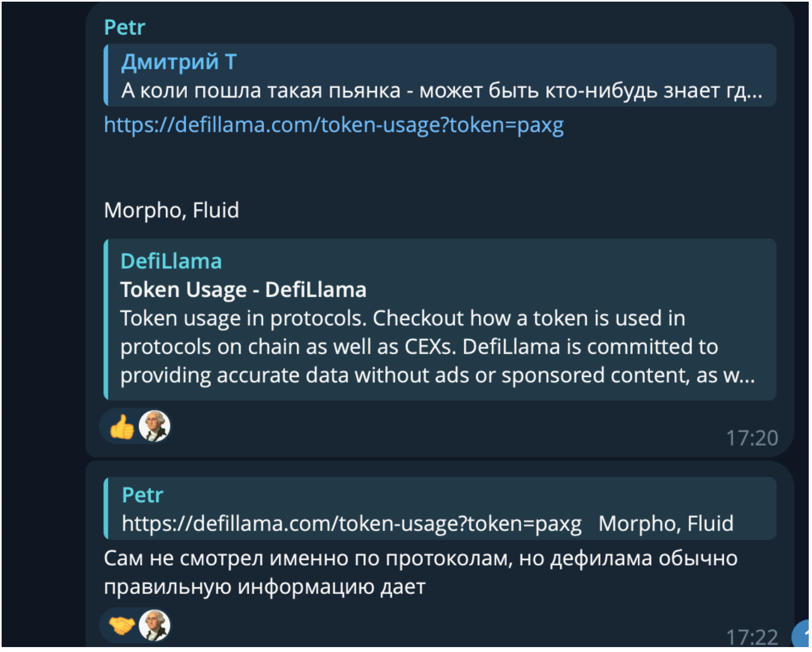Click the 17:22 message timestamp
Viewport: 812px width, 652px height.
click(752, 637)
